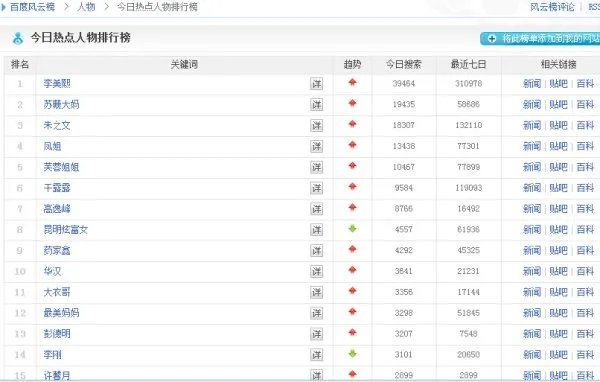
Task: Open keyword link 华汉
Action: click(x=52, y=271)
